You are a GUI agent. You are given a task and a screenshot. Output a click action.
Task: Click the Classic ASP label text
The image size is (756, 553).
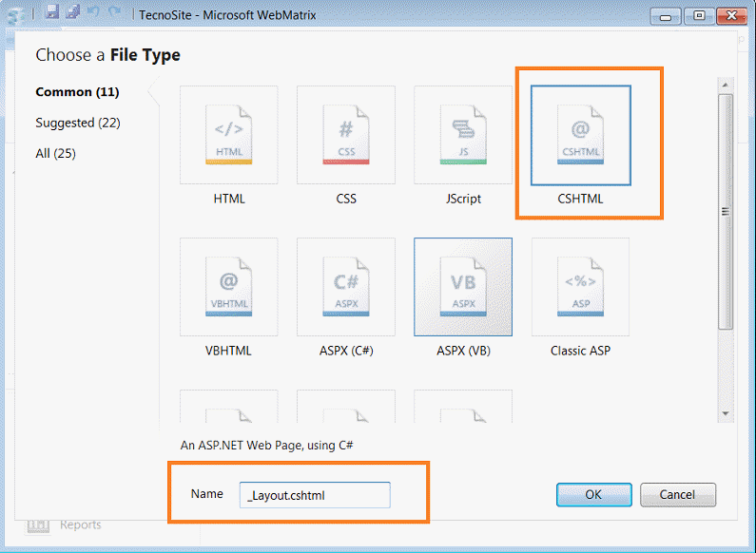(x=580, y=351)
